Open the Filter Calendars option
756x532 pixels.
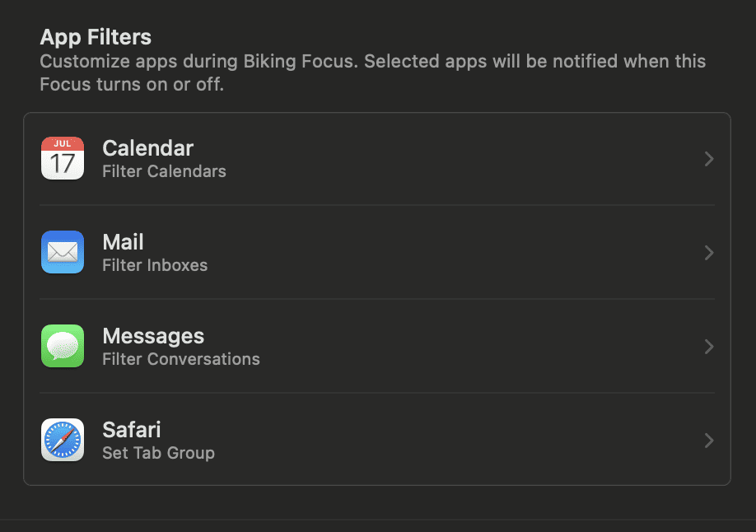click(164, 171)
